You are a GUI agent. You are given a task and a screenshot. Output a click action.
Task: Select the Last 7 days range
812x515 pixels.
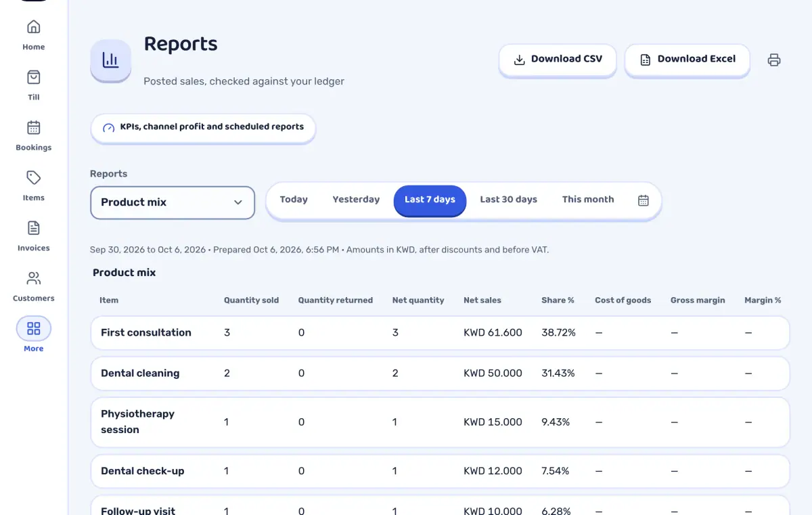pyautogui.click(x=430, y=200)
